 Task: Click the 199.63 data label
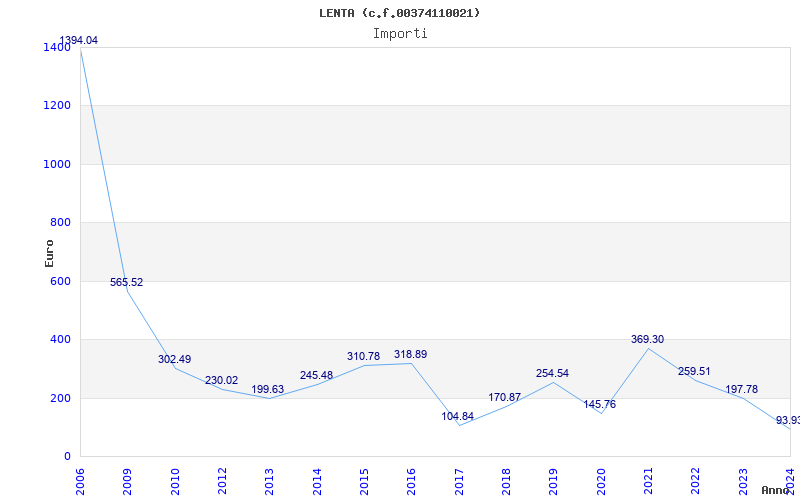267,389
